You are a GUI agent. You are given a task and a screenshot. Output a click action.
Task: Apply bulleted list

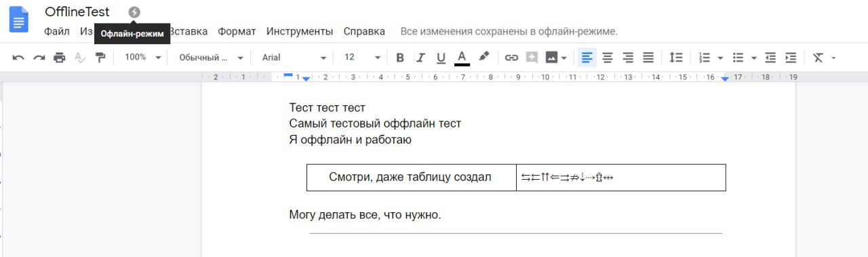(x=738, y=58)
